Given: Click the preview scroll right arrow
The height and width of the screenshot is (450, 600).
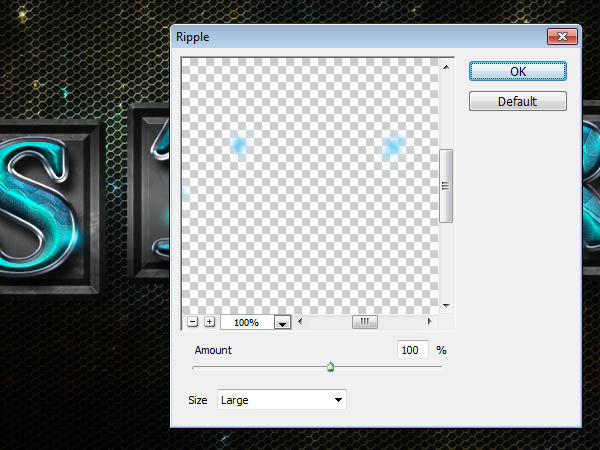Looking at the screenshot, I should (429, 321).
